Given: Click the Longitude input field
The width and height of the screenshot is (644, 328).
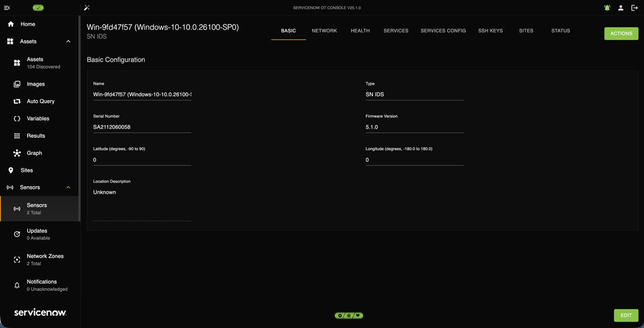Looking at the screenshot, I should click(414, 160).
